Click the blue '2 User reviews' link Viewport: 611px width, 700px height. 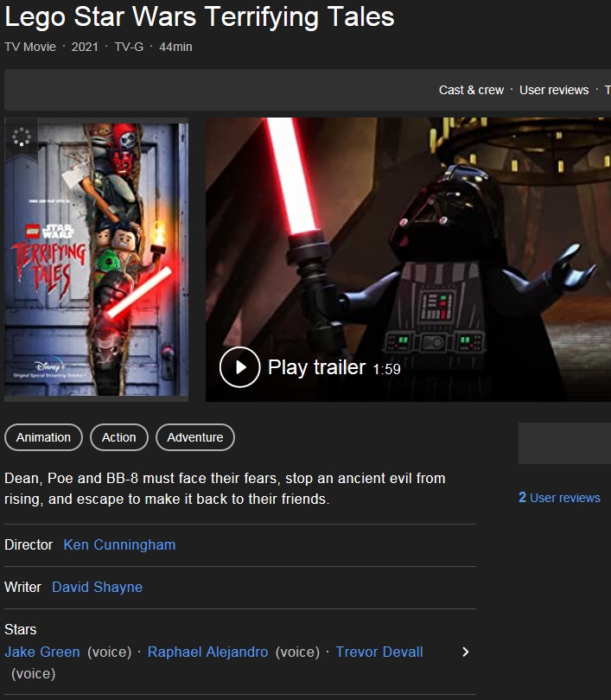[559, 498]
